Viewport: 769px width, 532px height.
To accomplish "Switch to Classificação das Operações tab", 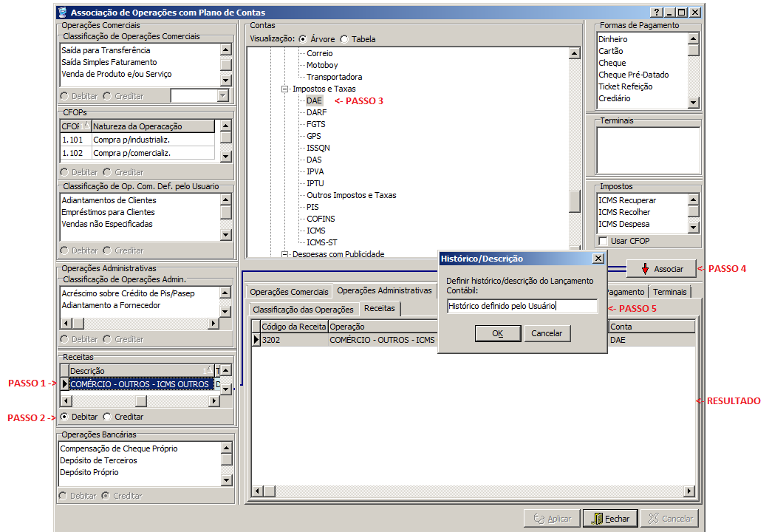I will point(303,310).
